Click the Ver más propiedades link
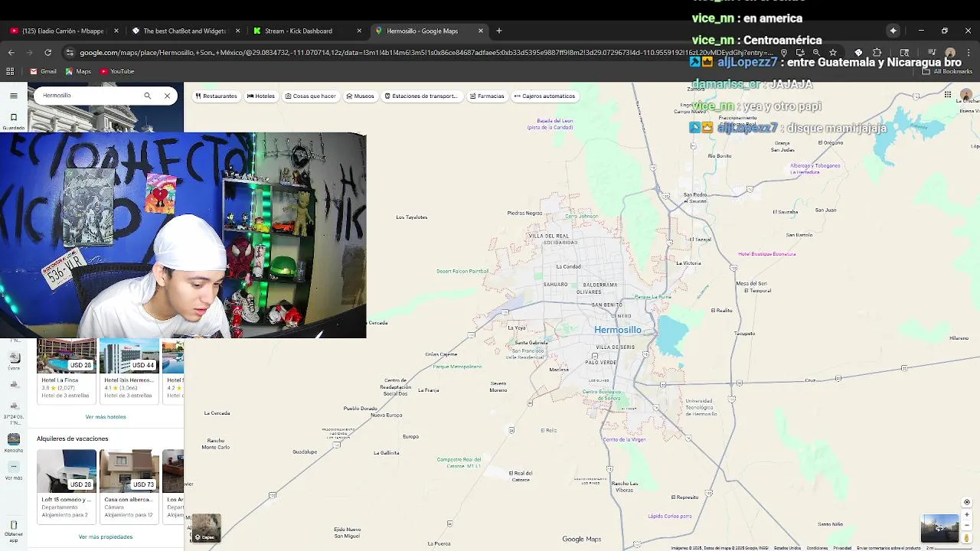 coord(106,537)
